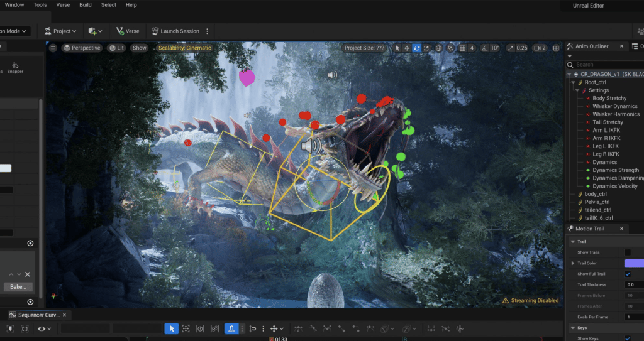Select the magenta cube gizmo in viewport
The width and height of the screenshot is (644, 341).
247,77
